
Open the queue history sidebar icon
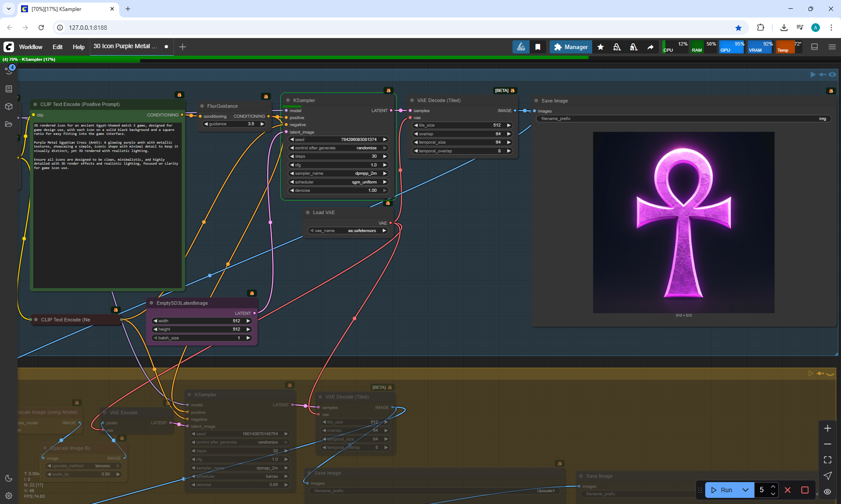[x=9, y=70]
